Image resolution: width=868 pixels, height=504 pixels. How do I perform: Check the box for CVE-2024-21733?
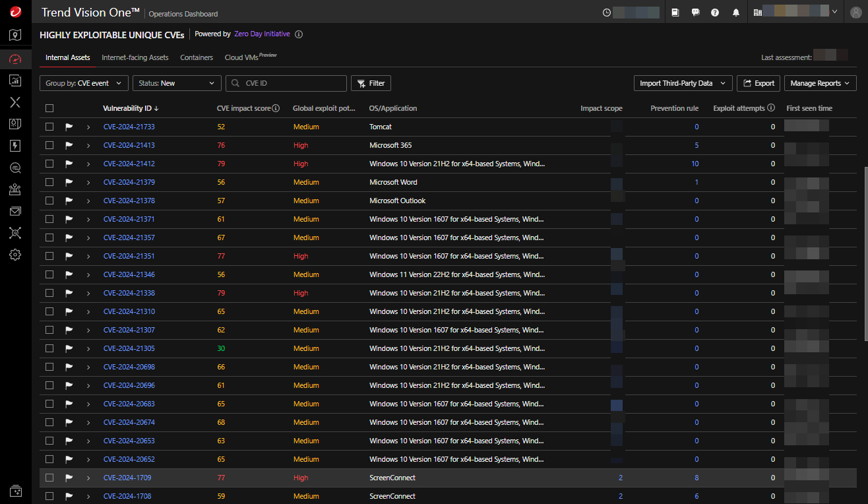coord(49,127)
